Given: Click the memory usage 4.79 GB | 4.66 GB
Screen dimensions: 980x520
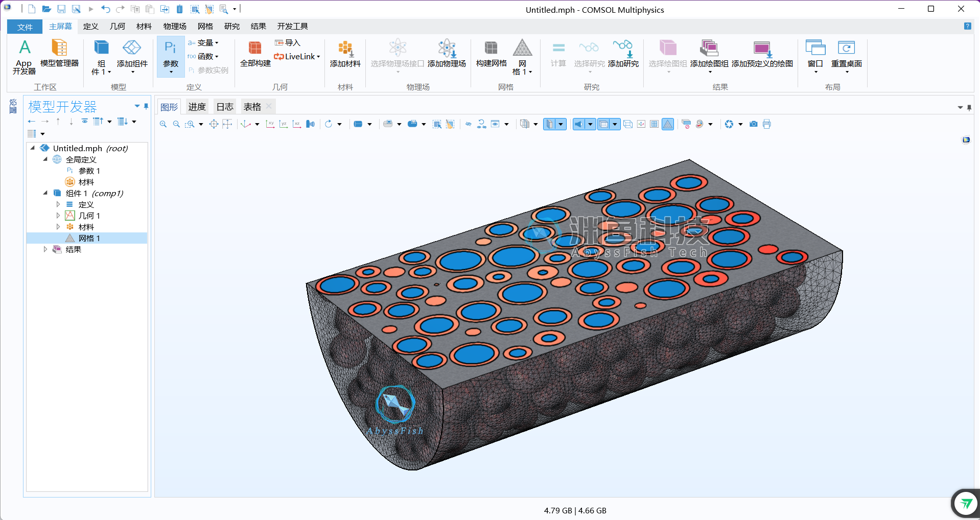Looking at the screenshot, I should pyautogui.click(x=575, y=510).
